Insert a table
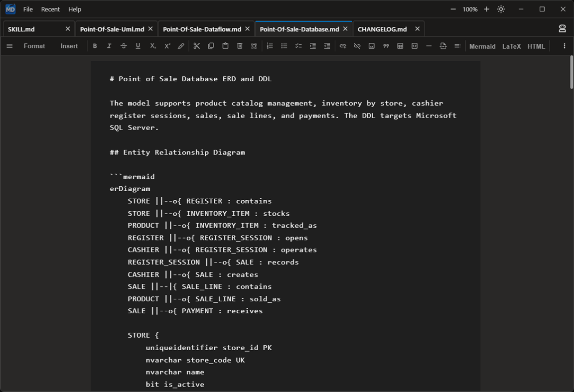Viewport: 574px width, 392px height. click(400, 46)
